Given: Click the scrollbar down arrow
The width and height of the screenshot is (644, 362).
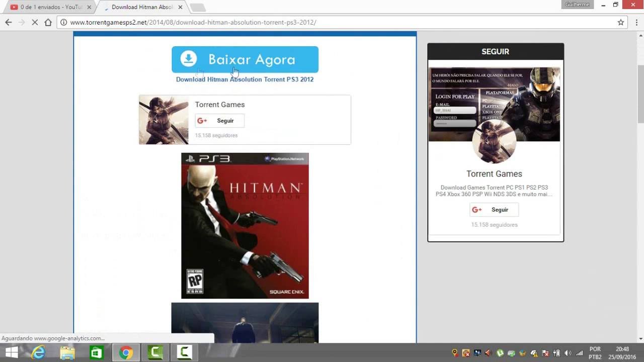Looking at the screenshot, I should [640, 339].
